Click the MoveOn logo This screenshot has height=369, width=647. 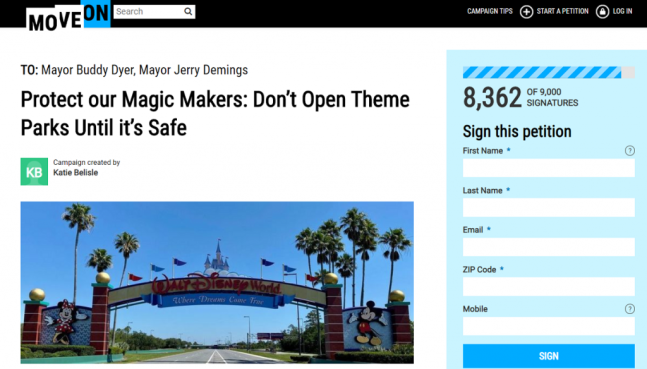pos(68,16)
